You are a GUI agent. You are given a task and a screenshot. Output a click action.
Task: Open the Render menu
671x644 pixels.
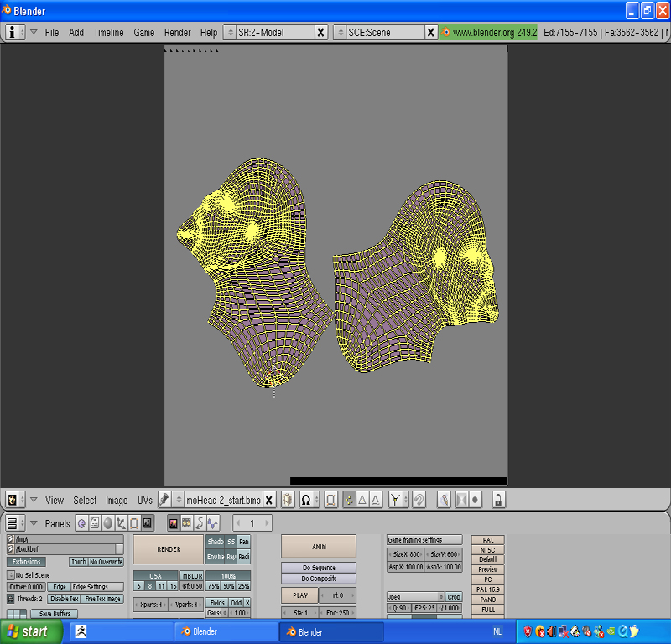point(178,33)
